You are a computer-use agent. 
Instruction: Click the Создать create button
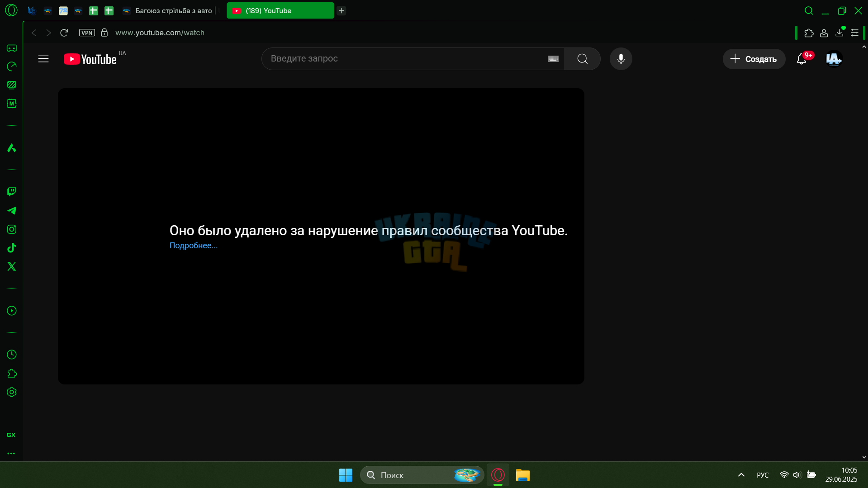[x=754, y=59]
